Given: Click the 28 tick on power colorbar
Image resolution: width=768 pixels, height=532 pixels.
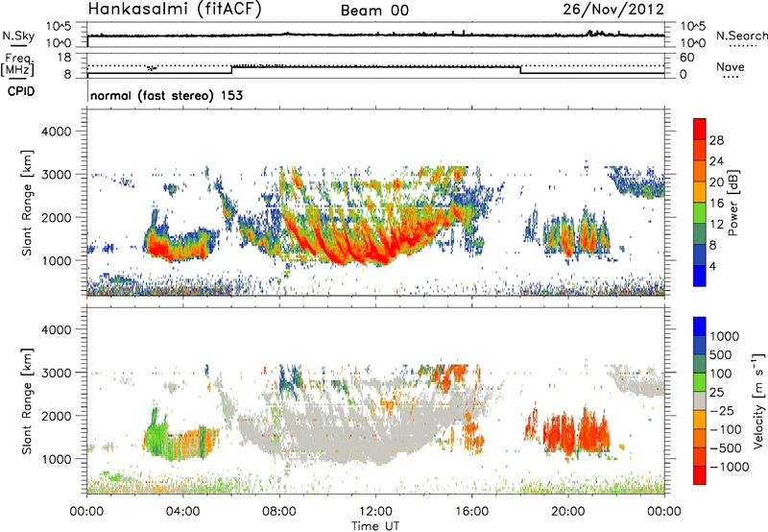Looking at the screenshot, I should (x=716, y=140).
